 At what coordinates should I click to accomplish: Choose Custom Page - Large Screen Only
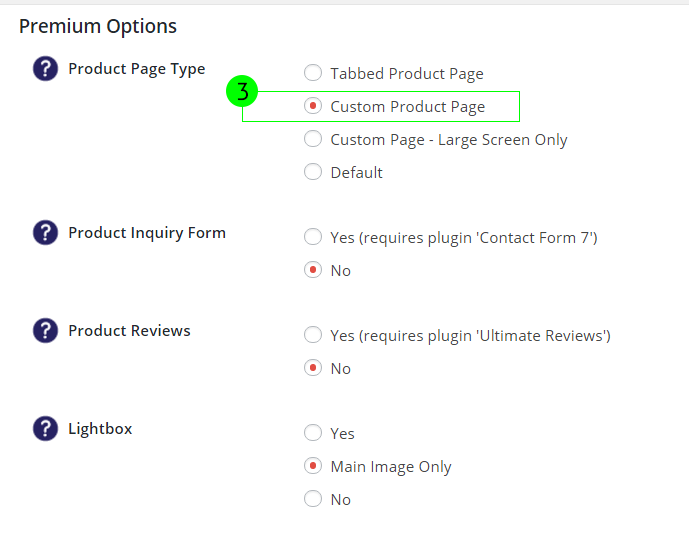pos(313,138)
